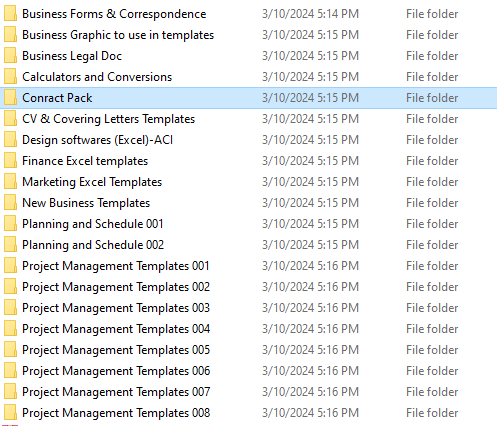Click the New Business Templates folder icon

click(10, 203)
